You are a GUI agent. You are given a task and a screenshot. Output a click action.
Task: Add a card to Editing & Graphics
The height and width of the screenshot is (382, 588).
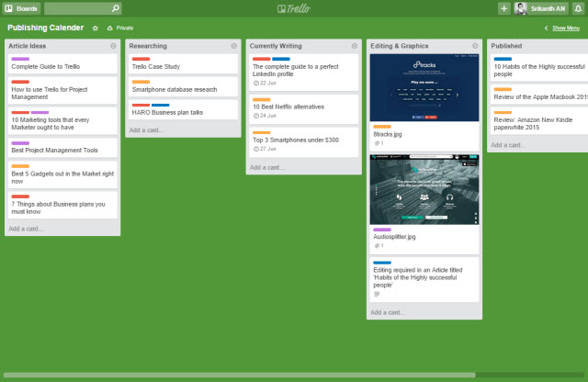(x=388, y=312)
